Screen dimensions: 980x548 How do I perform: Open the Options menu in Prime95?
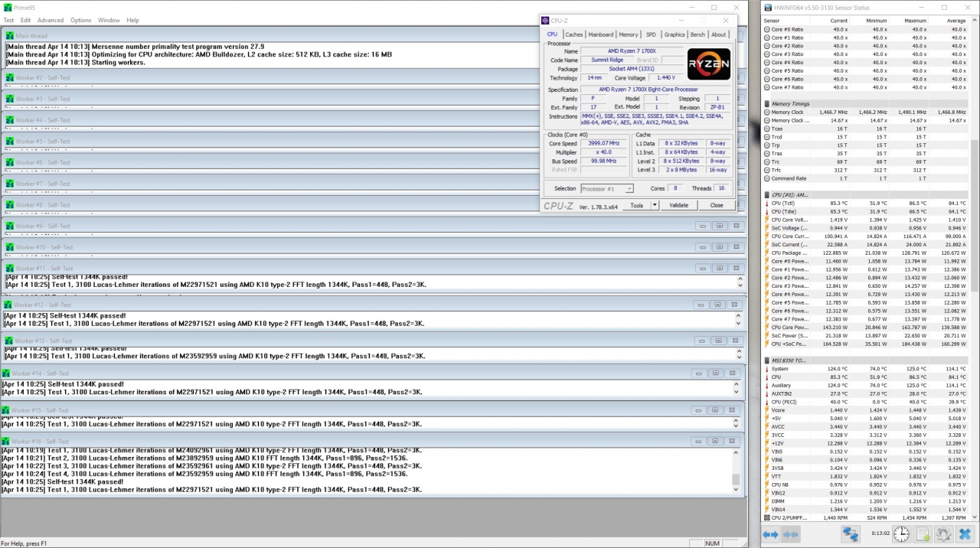[80, 20]
